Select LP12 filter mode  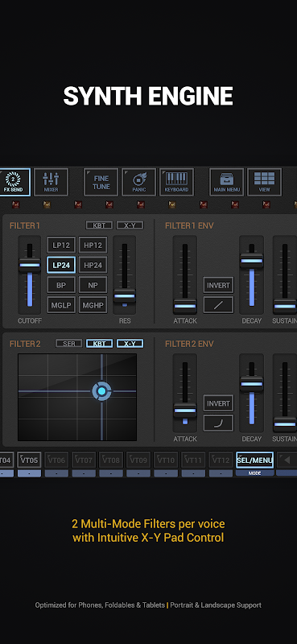point(61,245)
